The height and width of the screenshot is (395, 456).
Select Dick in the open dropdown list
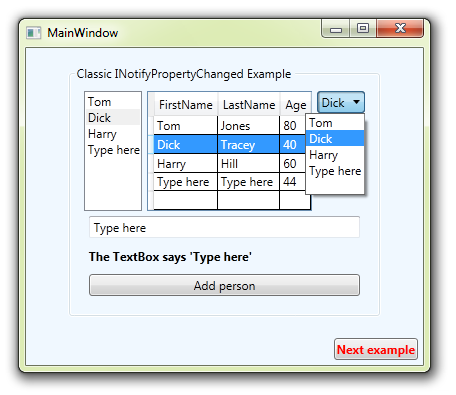(x=335, y=138)
